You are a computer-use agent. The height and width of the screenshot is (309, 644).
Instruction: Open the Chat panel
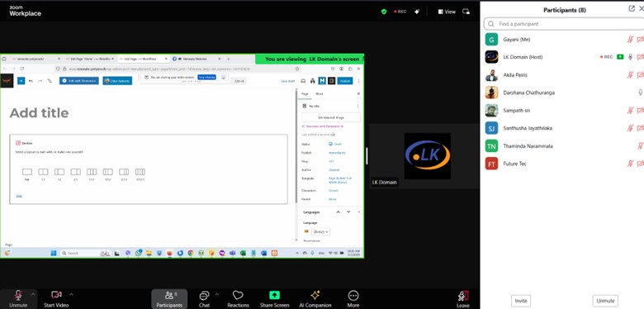[x=204, y=299]
